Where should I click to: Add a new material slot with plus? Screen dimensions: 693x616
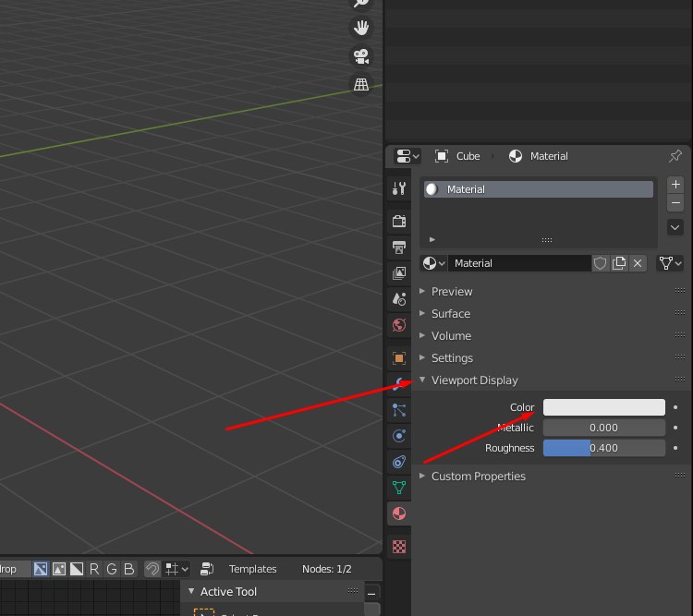pos(675,185)
